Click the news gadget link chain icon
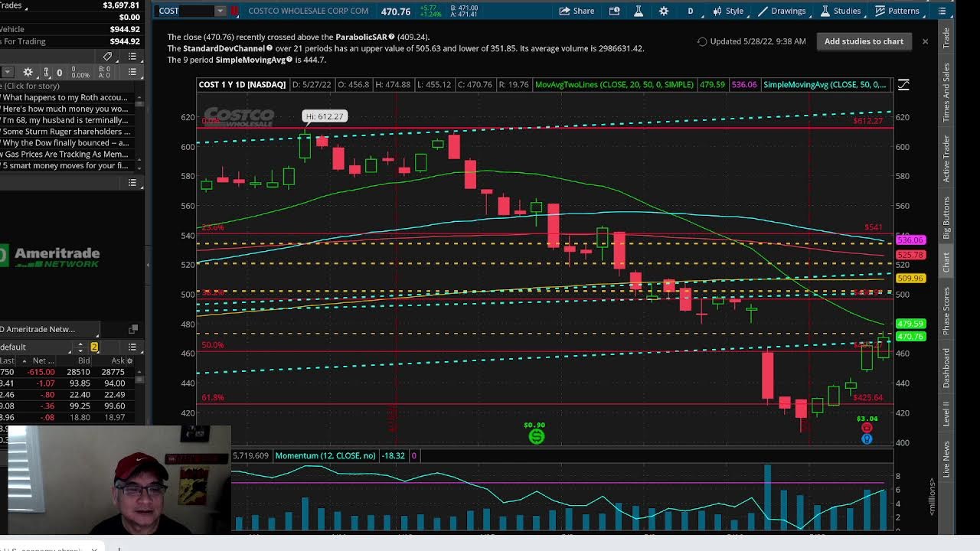980x551 pixels. pos(47,73)
